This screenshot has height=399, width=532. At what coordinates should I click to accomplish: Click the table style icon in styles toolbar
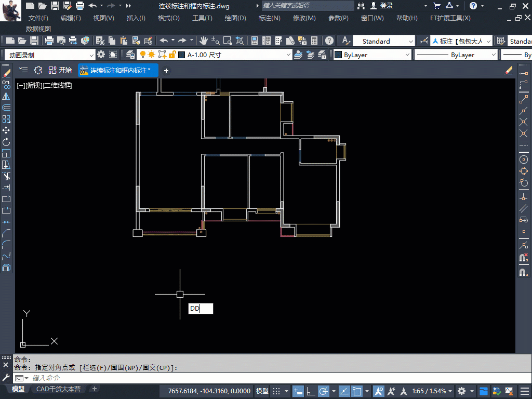pos(501,41)
